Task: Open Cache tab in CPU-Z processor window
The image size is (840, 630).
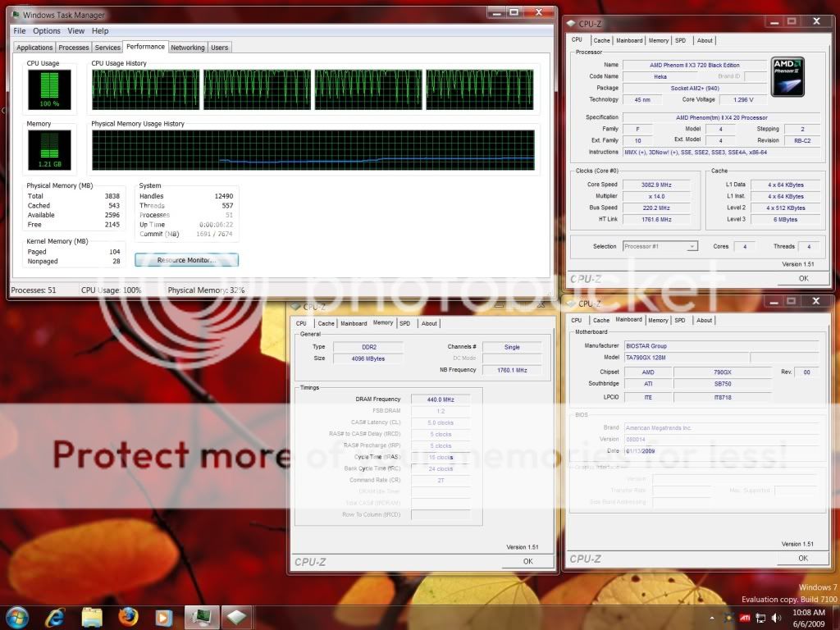Action: tap(601, 40)
